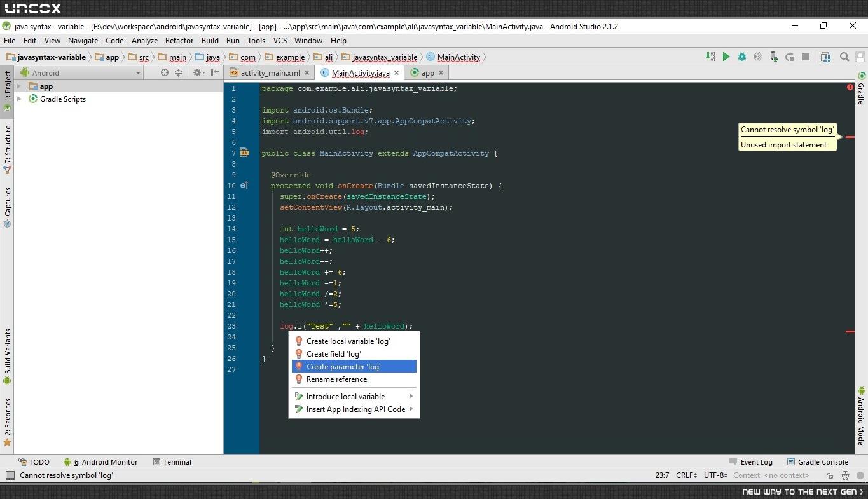The height and width of the screenshot is (499, 868).
Task: Click javasyntax_variable breadcrumb folder
Action: [x=380, y=57]
